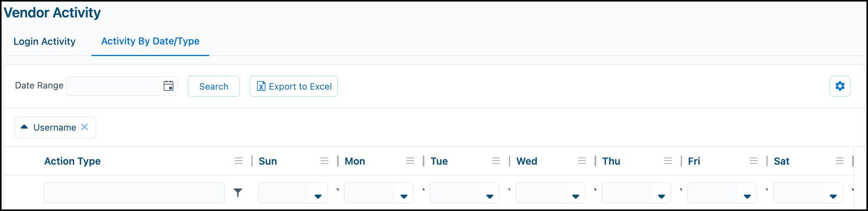Expand the Thu filter dropdown
Viewport: 868px width, 211px height.
coord(661,196)
